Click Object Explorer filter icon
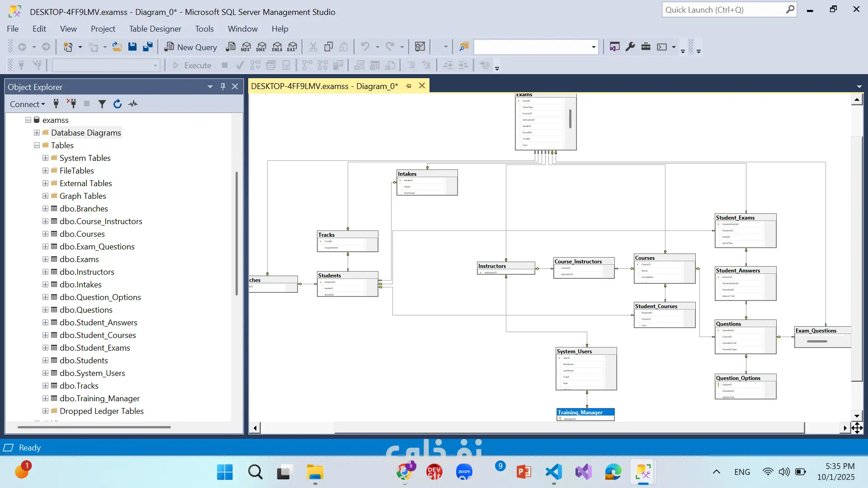Image resolution: width=868 pixels, height=488 pixels. click(x=102, y=104)
